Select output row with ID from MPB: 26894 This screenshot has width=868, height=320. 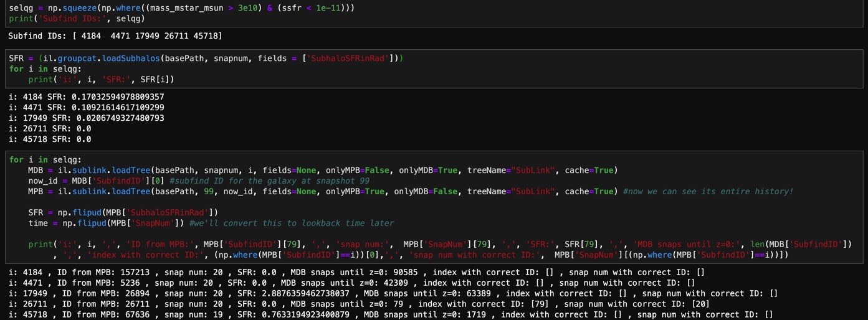[x=393, y=293]
